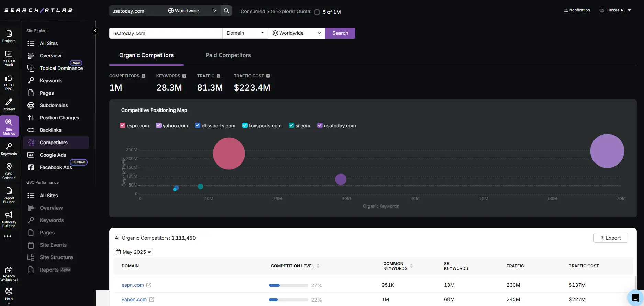Click the magnifier search icon in top bar
This screenshot has width=644, height=306.
point(226,11)
